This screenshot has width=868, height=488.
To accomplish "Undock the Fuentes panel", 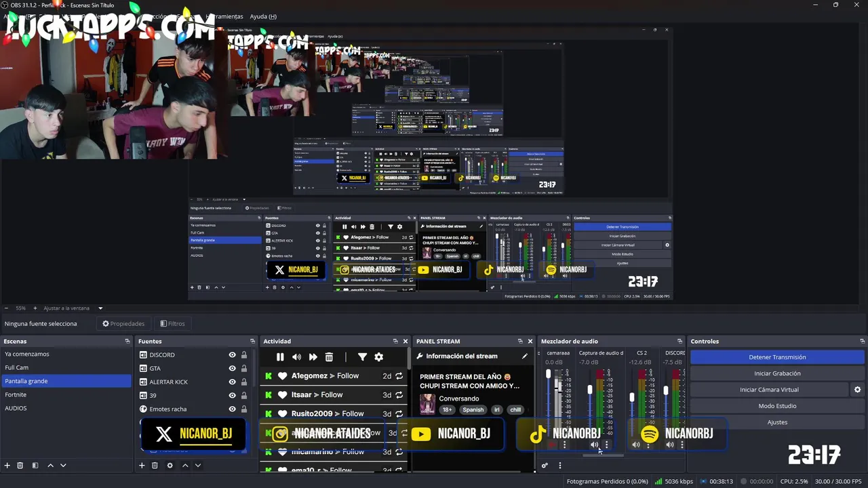I will point(252,341).
